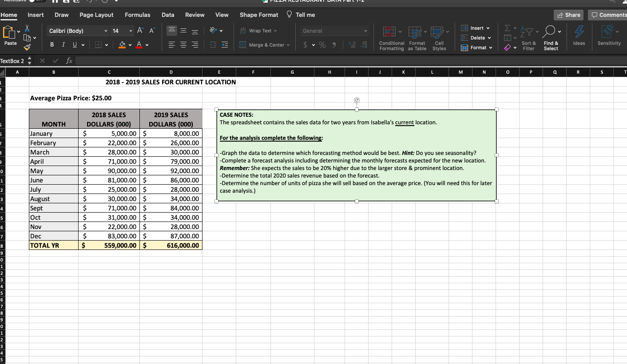Toggle Bold formatting
The height and width of the screenshot is (364, 627).
click(x=52, y=44)
